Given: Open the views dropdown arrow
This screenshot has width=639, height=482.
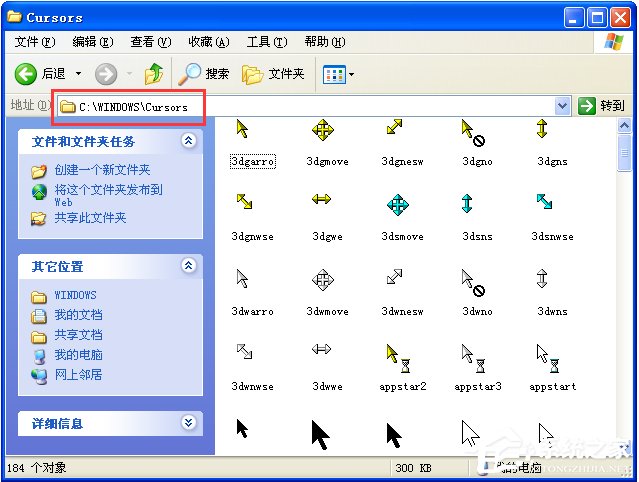Looking at the screenshot, I should (x=351, y=75).
